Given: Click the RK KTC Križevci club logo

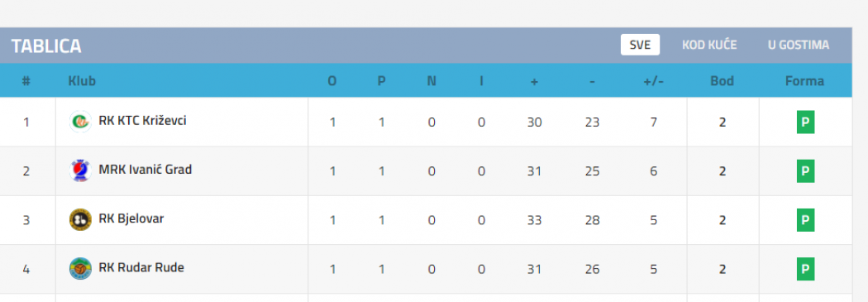Looking at the screenshot, I should [x=80, y=122].
